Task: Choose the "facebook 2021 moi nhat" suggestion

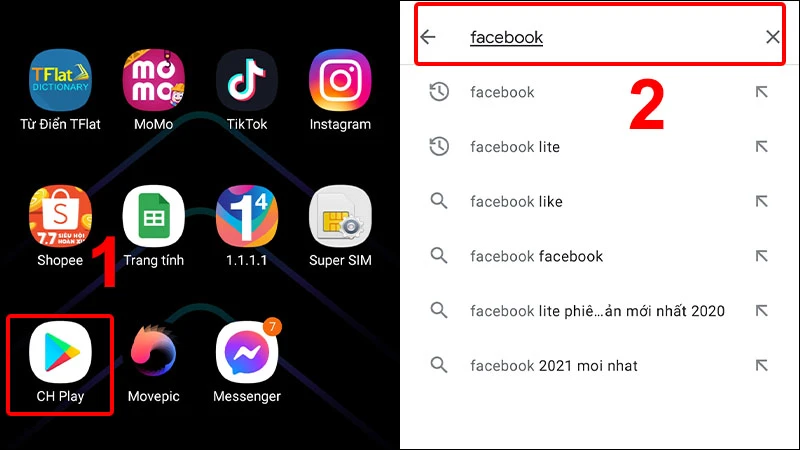Action: 600,365
